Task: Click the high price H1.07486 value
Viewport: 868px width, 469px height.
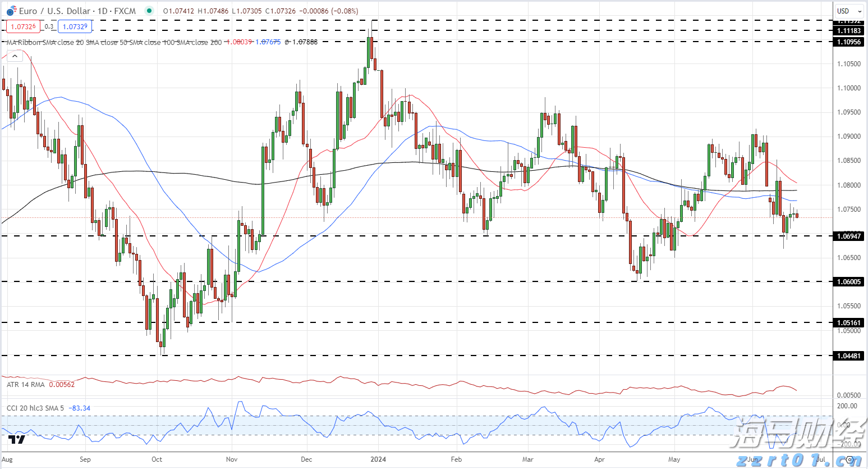Action: [214, 11]
